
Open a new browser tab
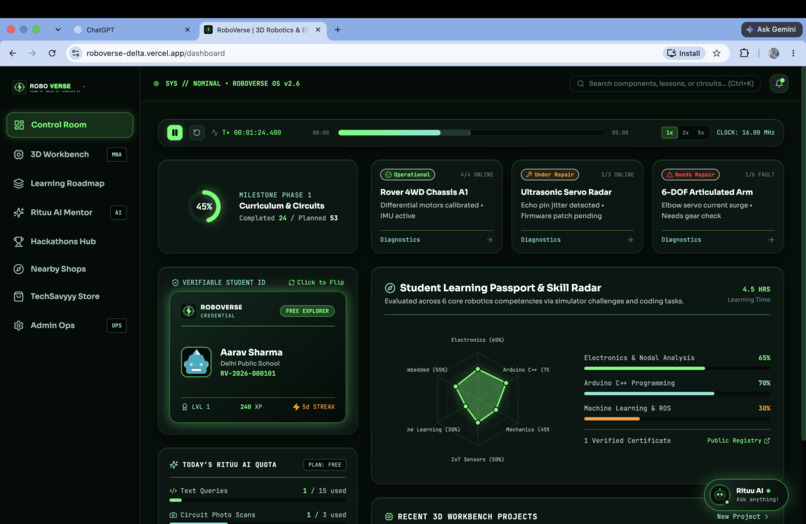tap(338, 30)
